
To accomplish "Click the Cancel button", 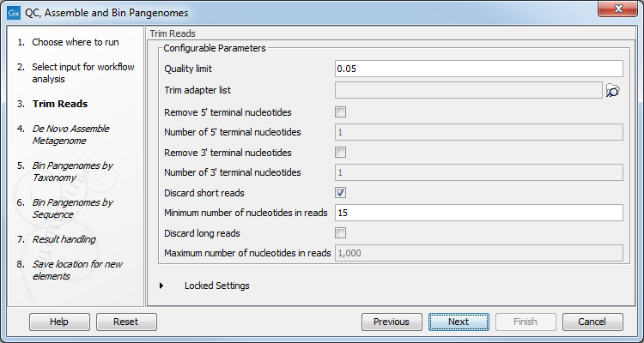I will pyautogui.click(x=592, y=322).
